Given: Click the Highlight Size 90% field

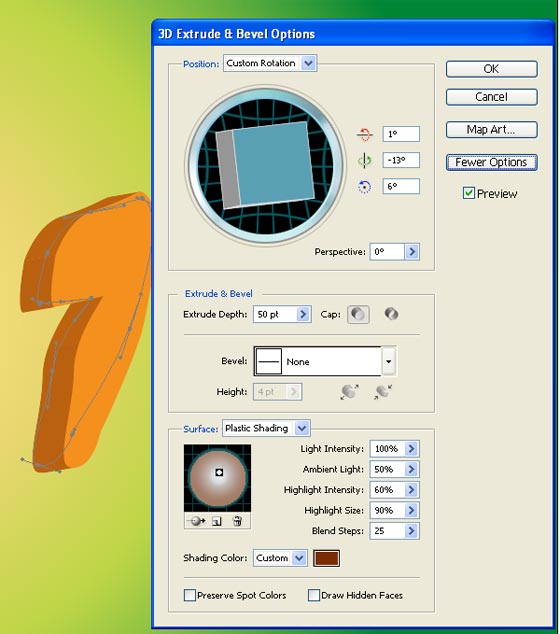Looking at the screenshot, I should pyautogui.click(x=387, y=510).
